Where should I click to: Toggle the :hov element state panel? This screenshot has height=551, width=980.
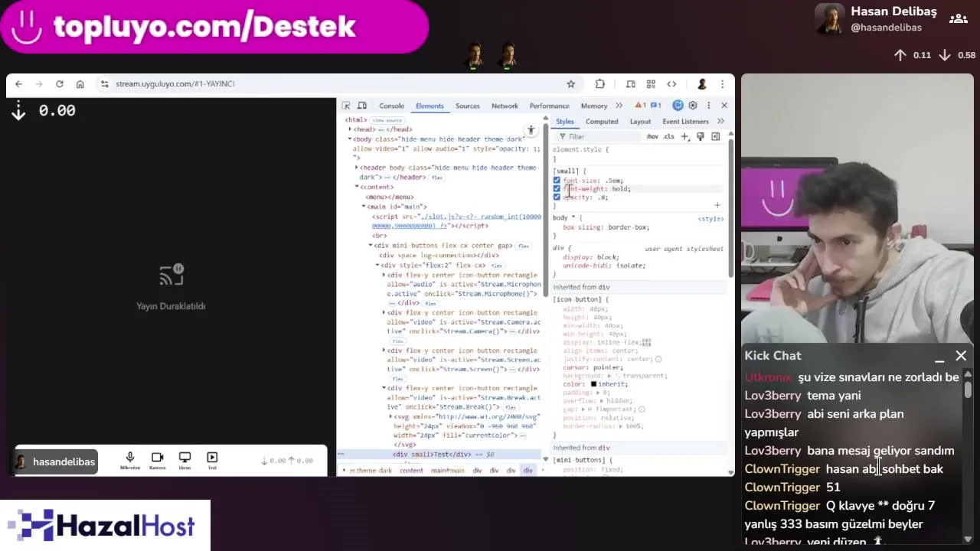pyautogui.click(x=652, y=136)
